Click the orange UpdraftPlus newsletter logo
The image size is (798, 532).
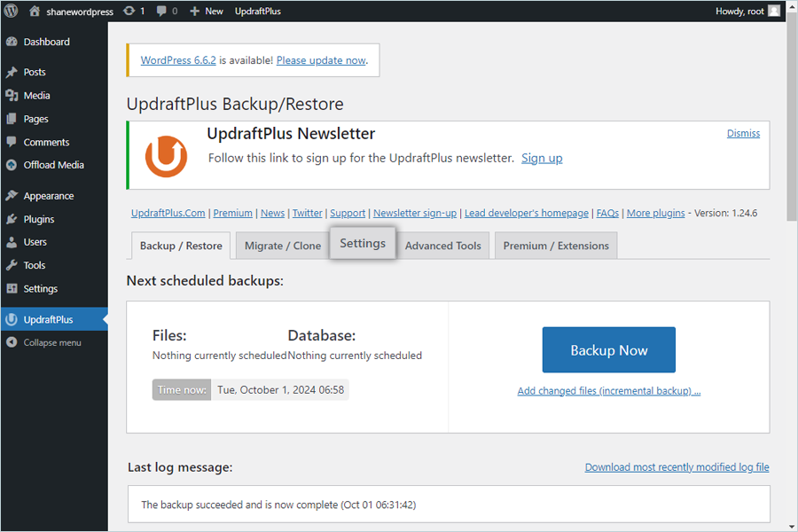166,156
